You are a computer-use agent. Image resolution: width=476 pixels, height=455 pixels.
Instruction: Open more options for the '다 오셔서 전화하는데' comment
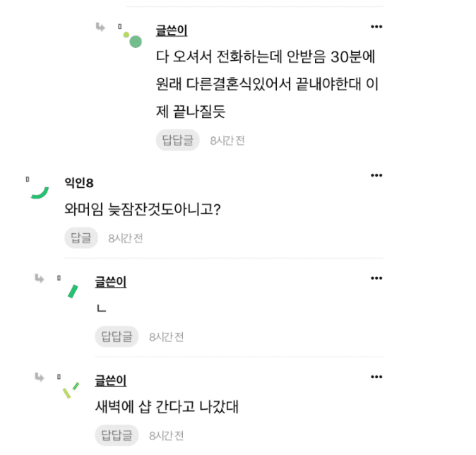click(x=376, y=27)
